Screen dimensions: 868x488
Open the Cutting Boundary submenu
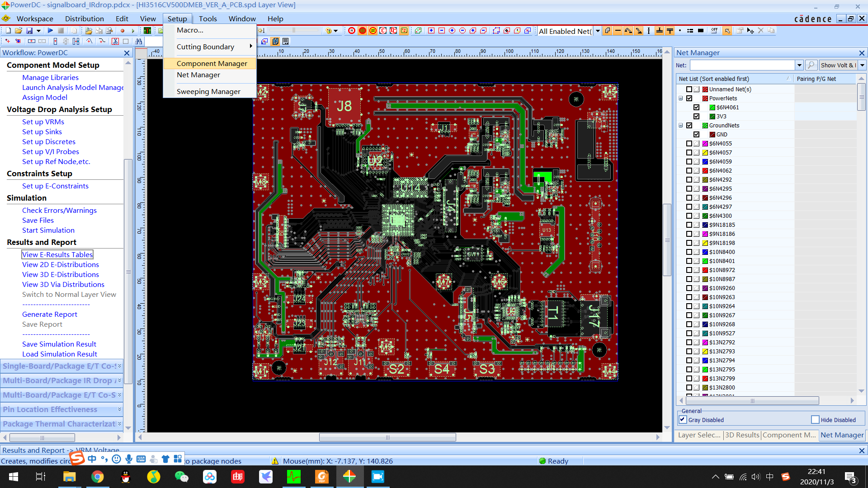pos(210,47)
